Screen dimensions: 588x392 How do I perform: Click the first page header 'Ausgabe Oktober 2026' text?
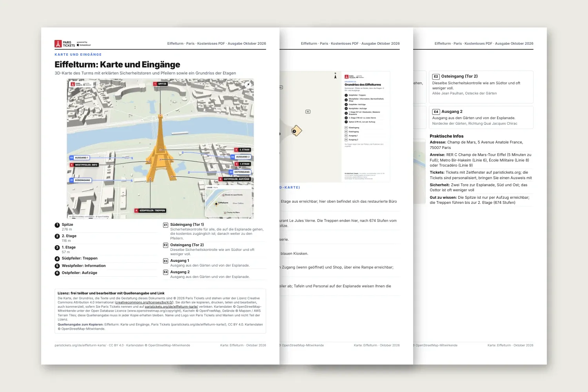coord(247,44)
